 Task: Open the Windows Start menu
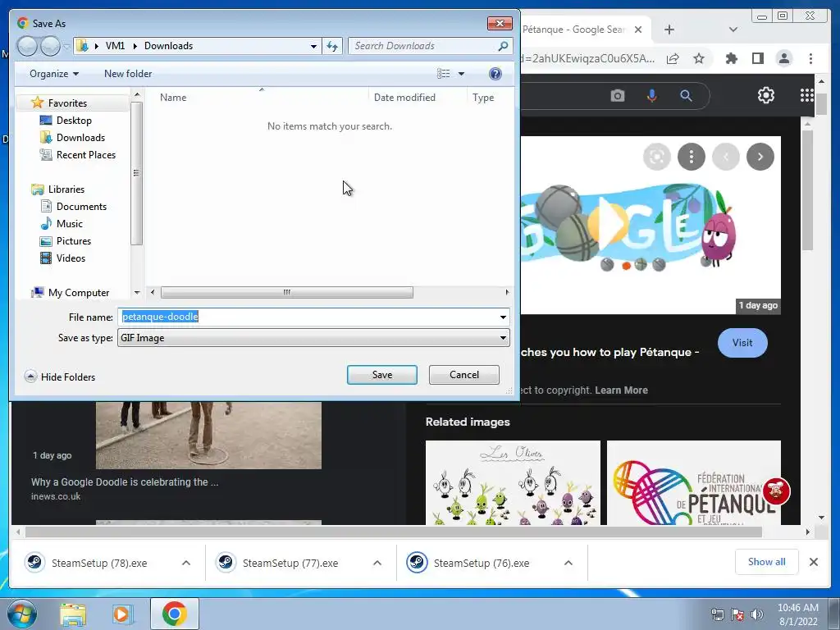click(21, 614)
